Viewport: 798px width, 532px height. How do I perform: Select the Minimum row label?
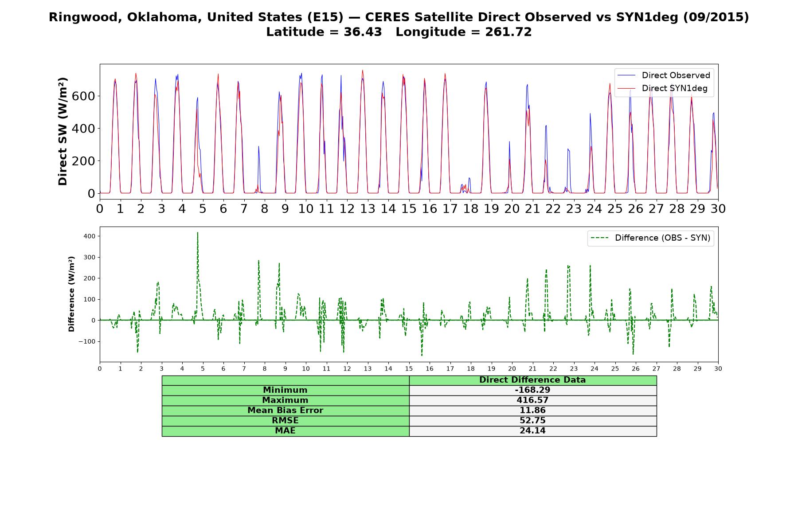click(x=285, y=390)
